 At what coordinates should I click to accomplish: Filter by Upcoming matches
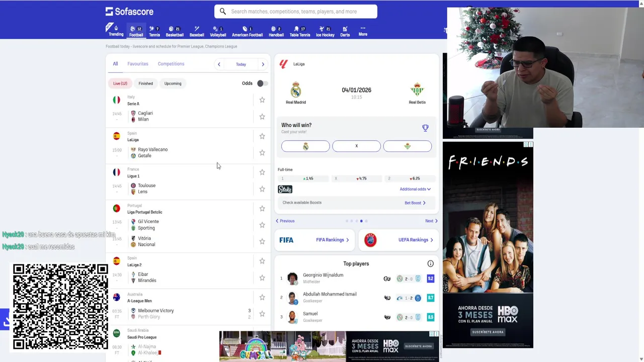pos(173,83)
